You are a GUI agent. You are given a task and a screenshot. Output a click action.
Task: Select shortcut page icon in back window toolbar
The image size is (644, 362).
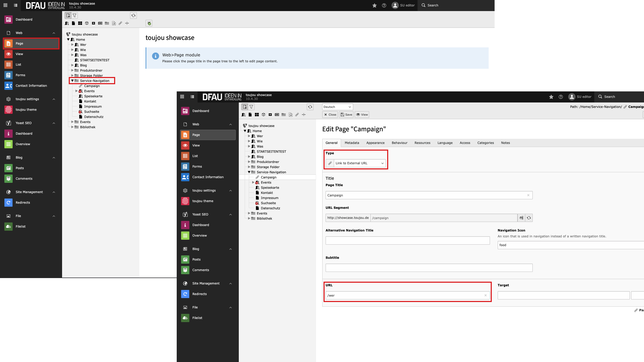114,23
